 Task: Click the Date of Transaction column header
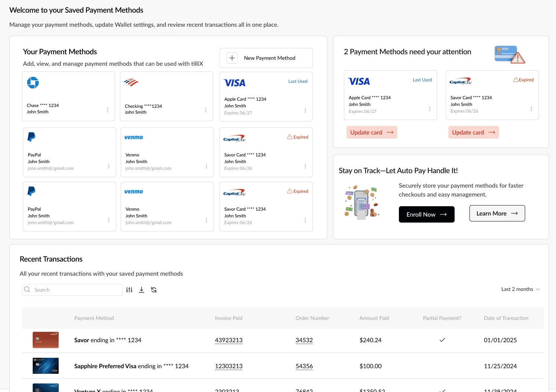(506, 318)
